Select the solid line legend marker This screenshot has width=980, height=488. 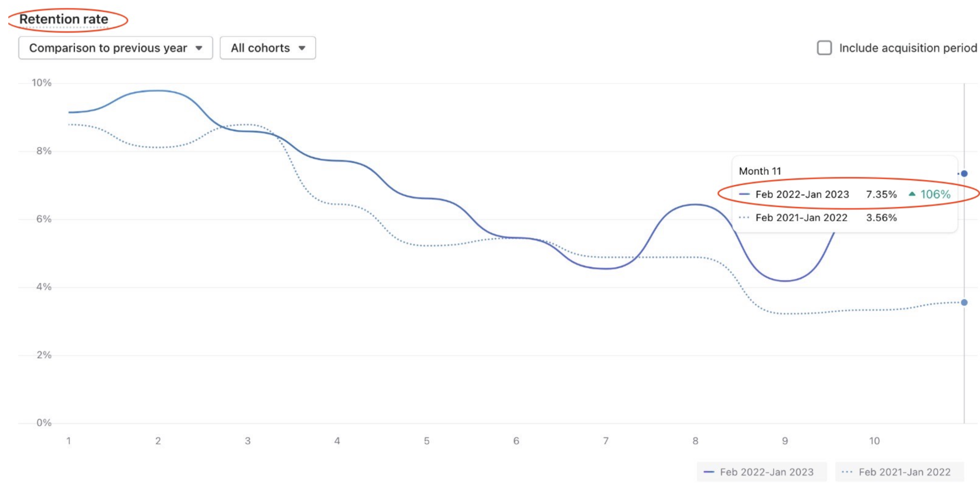pyautogui.click(x=709, y=472)
